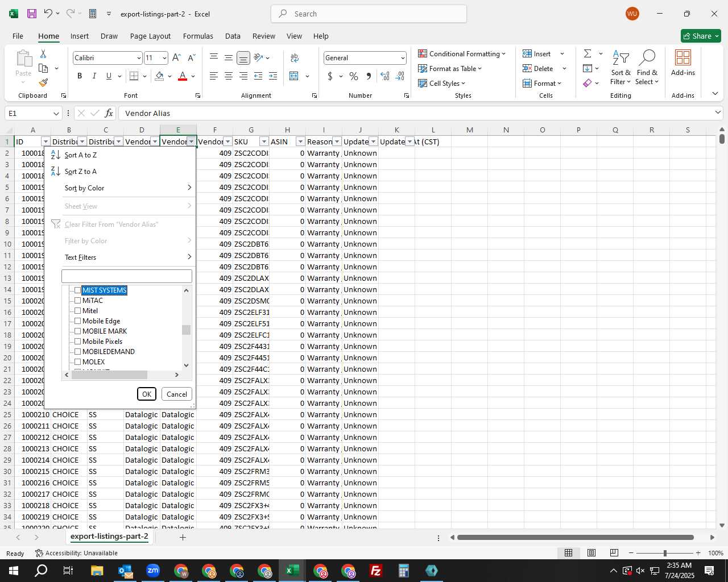Click the Increase Decimal icon
Viewport: 728px width, 582px height.
tap(385, 76)
